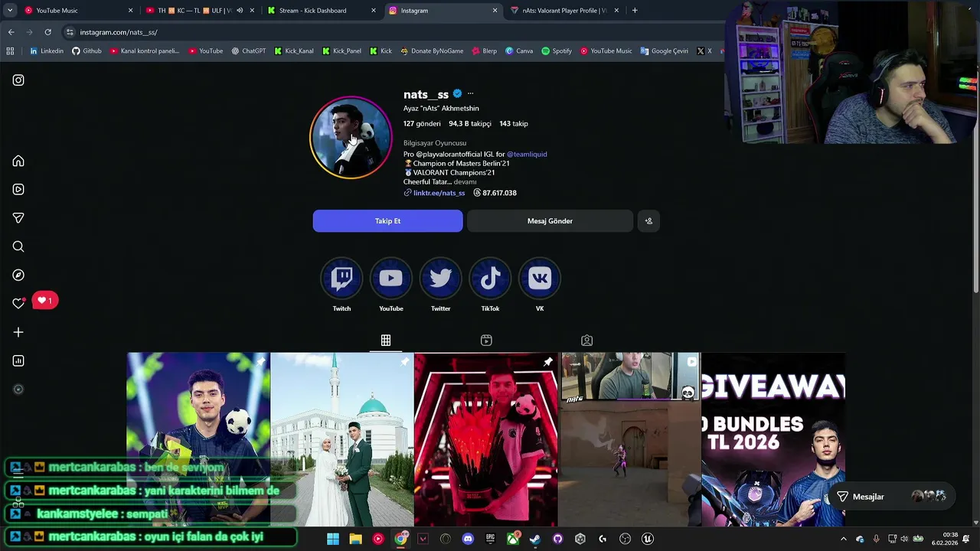
Task: Open Reels from the sidebar
Action: (18, 189)
